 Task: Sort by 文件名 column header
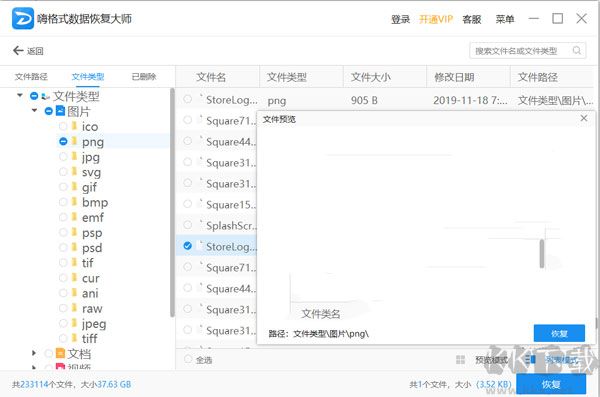click(211, 77)
